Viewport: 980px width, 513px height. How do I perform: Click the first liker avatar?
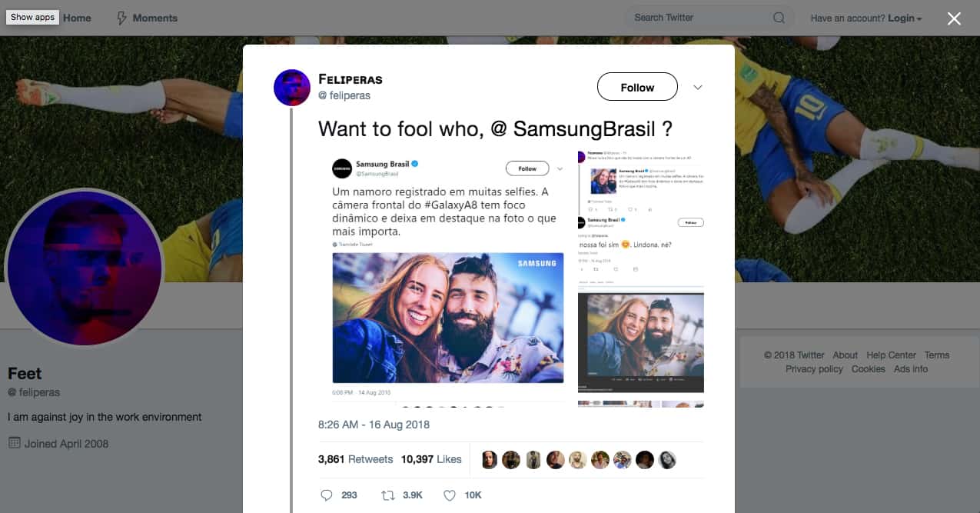click(x=490, y=460)
